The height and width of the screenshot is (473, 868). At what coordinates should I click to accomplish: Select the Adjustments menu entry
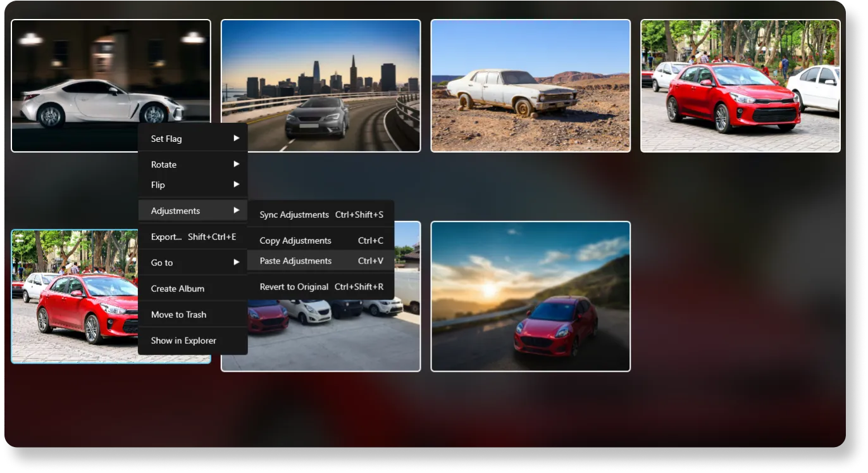[193, 211]
